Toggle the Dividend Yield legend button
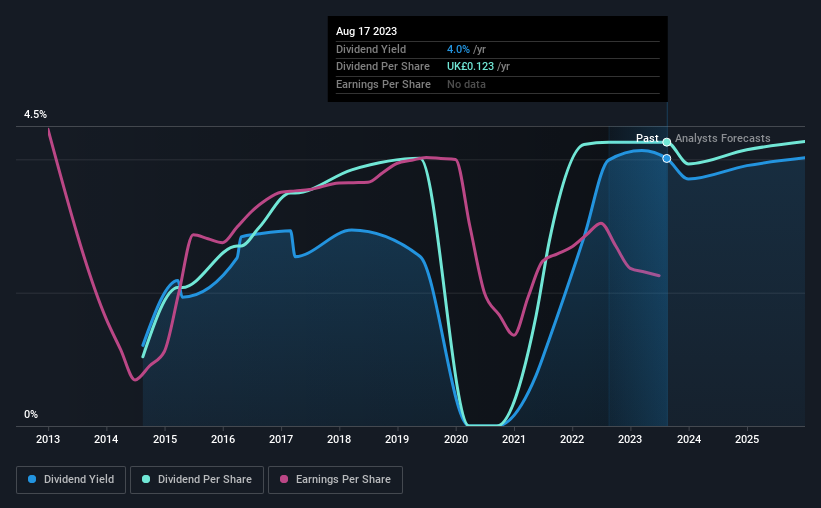Viewport: 821px width, 508px height. coord(71,480)
